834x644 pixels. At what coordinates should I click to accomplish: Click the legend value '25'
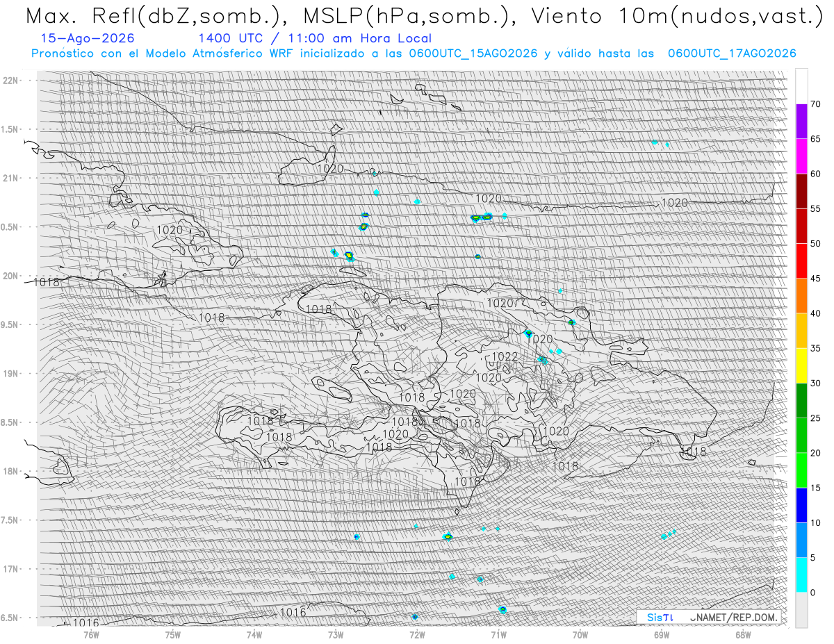coord(815,418)
